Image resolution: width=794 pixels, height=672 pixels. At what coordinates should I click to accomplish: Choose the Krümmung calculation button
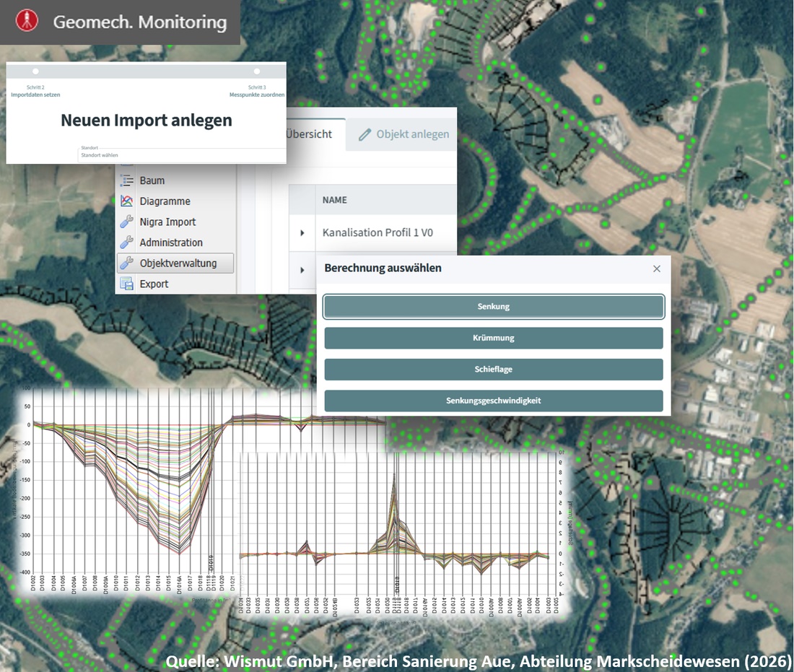coord(493,338)
